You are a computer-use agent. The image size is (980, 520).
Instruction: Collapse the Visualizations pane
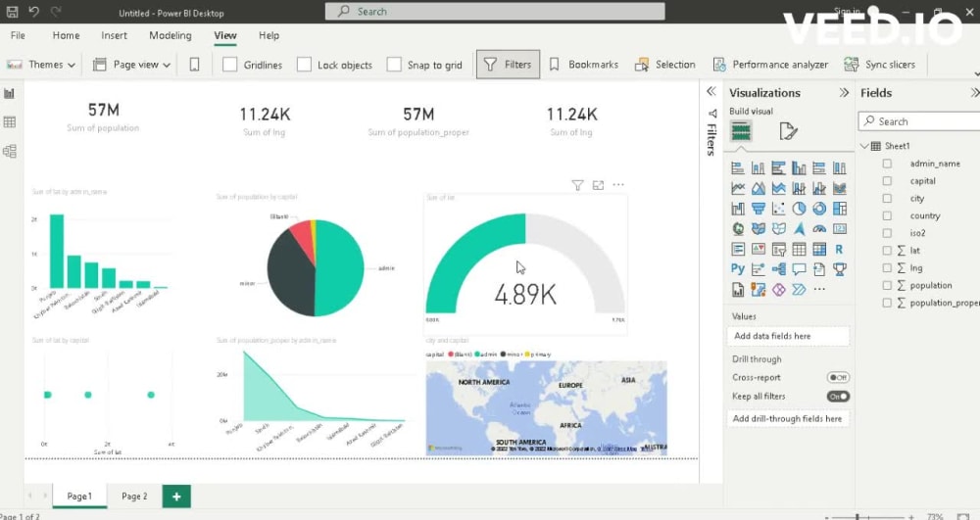[844, 92]
